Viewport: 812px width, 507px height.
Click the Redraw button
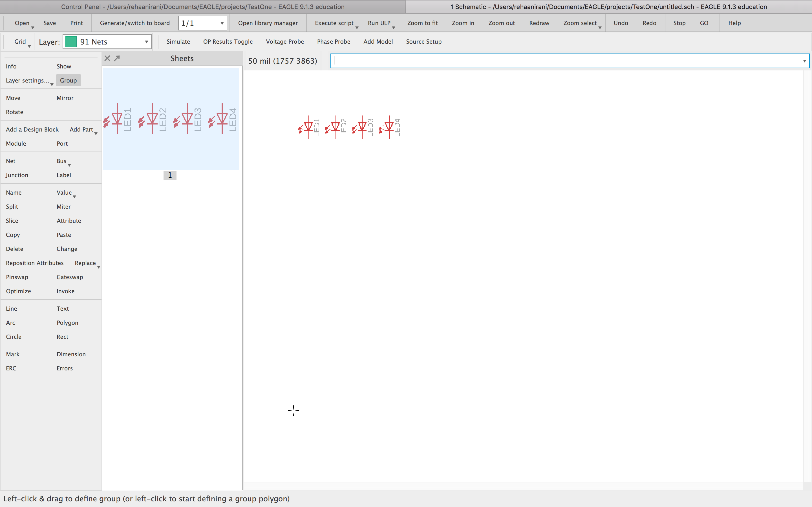[x=539, y=23]
